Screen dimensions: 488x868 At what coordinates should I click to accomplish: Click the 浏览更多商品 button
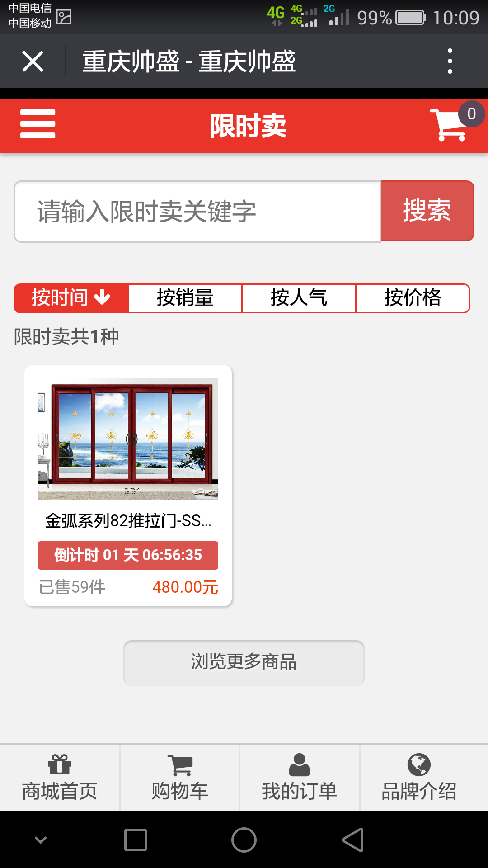click(x=244, y=663)
